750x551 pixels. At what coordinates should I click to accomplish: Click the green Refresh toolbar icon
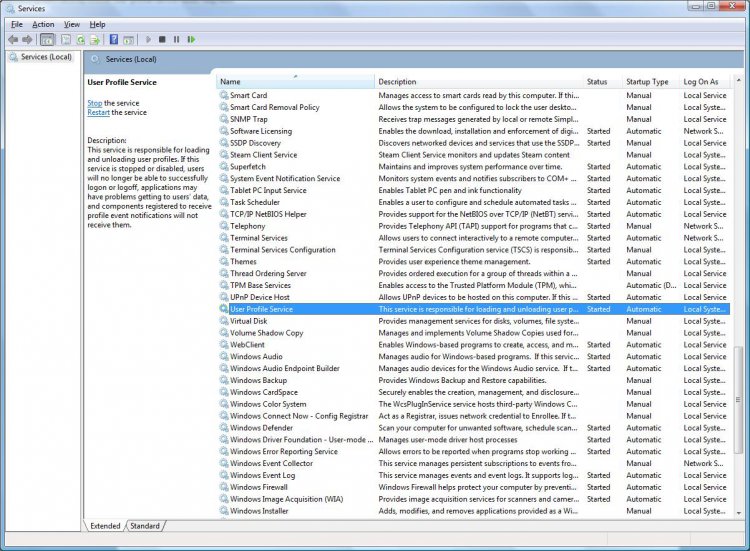point(81,40)
